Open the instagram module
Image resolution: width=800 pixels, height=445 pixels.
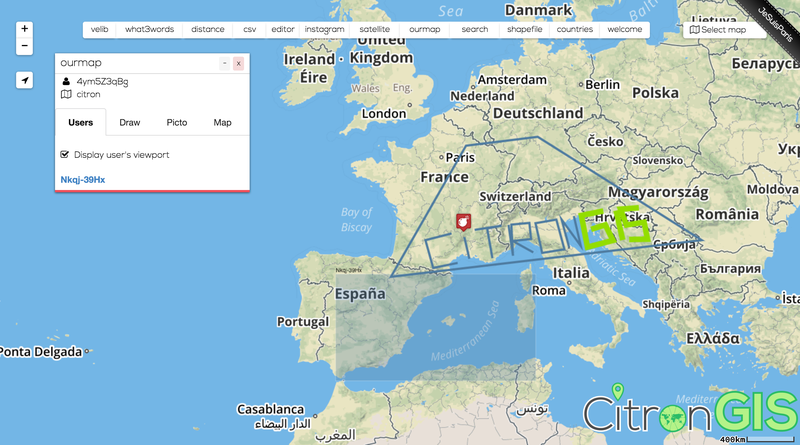pyautogui.click(x=324, y=30)
